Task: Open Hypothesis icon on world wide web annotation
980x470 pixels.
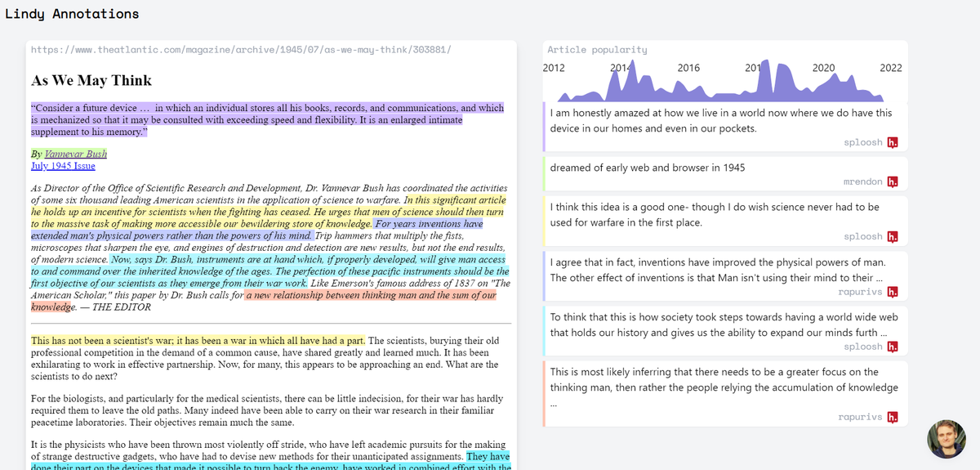Action: click(893, 347)
